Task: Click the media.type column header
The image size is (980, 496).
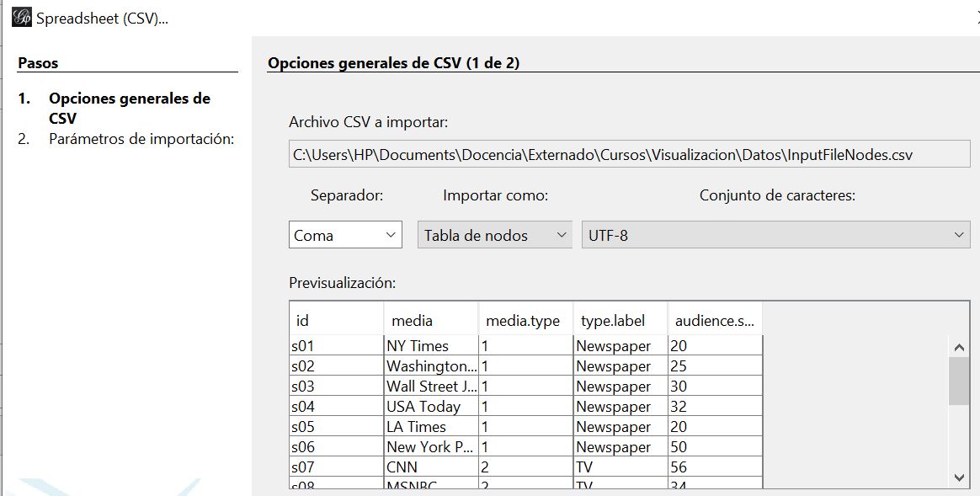Action: pyautogui.click(x=525, y=321)
